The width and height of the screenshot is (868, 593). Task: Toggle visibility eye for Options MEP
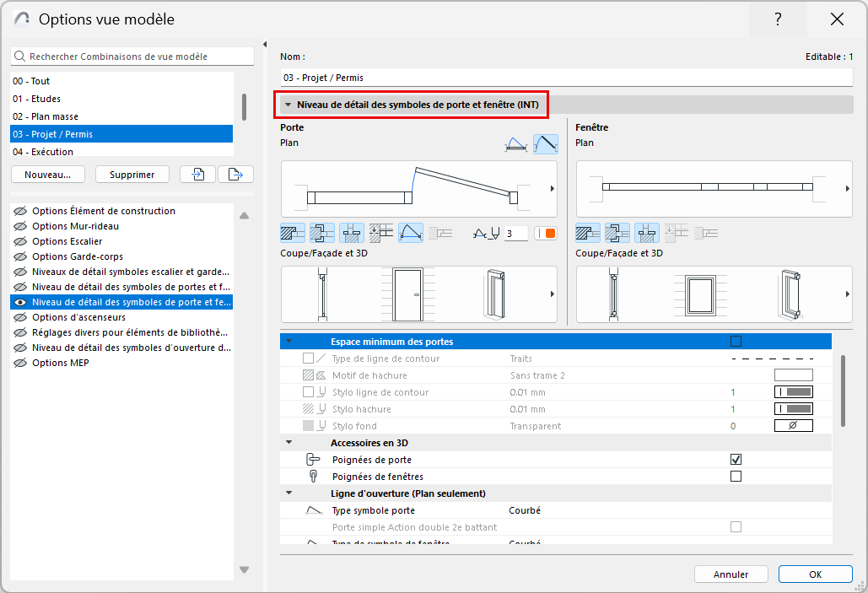click(x=20, y=363)
